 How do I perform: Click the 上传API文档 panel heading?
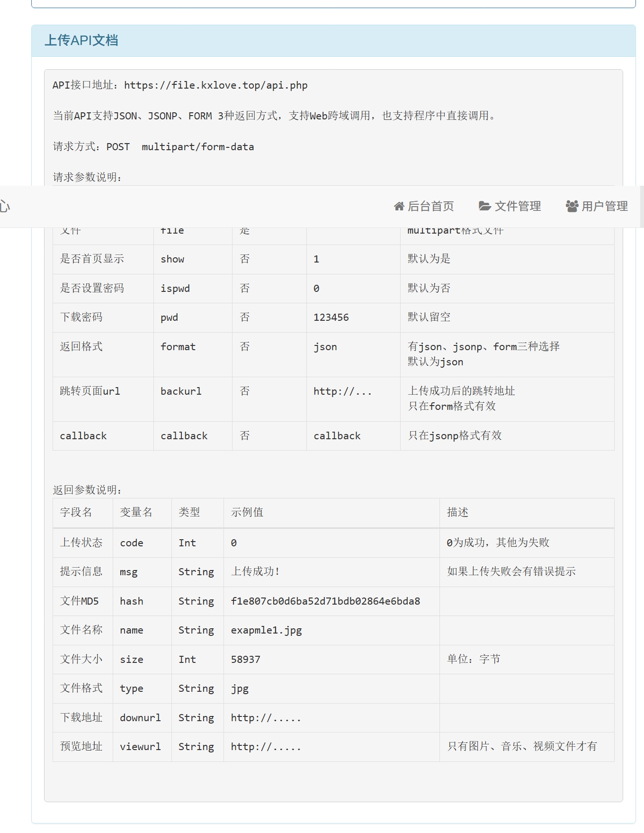coord(81,41)
